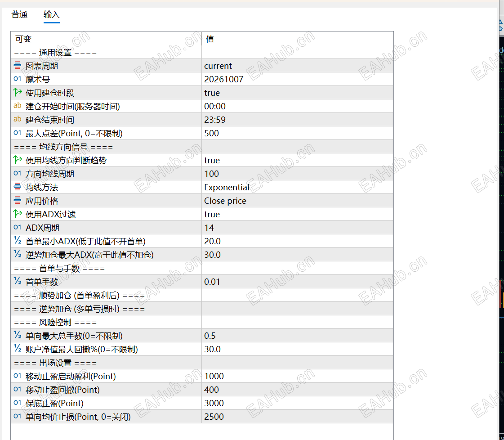Screen dimensions: 504x440
Task: Click the integer icon beside ADX周期
Action: point(18,228)
